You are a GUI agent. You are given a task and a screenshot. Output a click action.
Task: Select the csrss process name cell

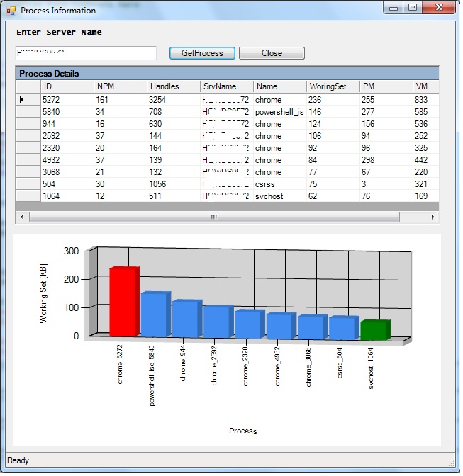coord(279,184)
